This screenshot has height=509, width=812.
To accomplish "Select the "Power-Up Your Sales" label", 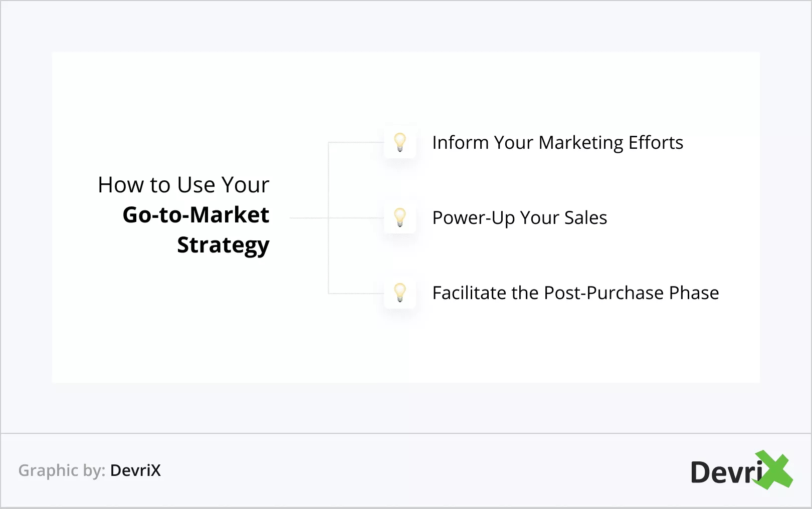I will click(519, 218).
